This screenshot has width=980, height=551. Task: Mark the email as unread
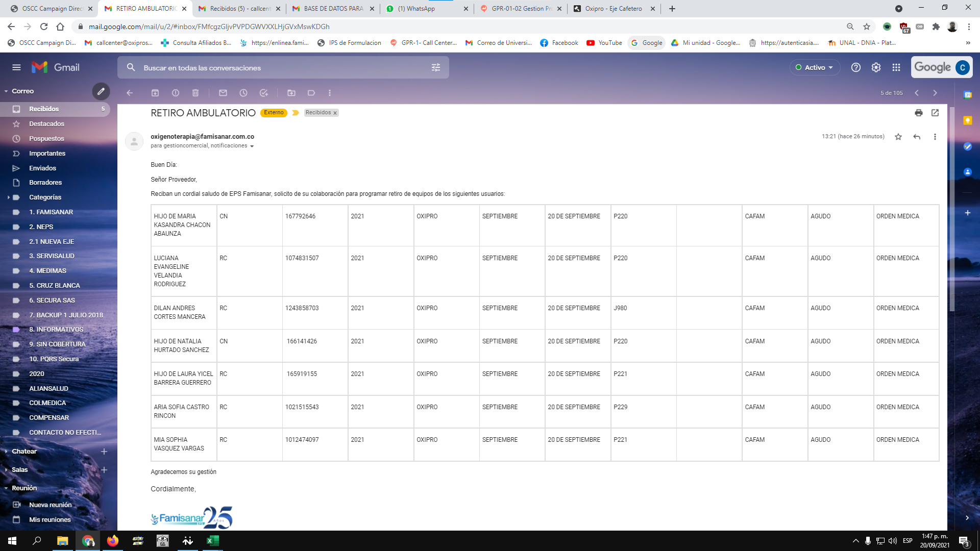(x=223, y=93)
